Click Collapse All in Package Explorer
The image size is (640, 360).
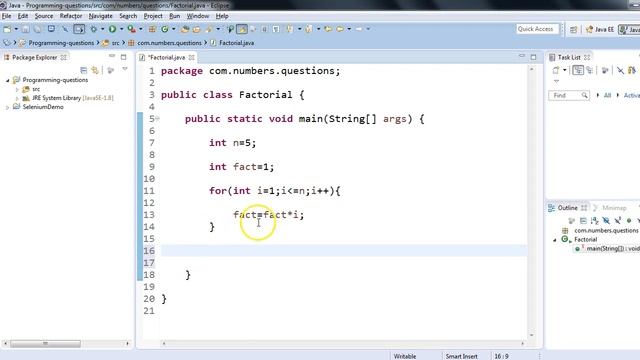[x=84, y=70]
